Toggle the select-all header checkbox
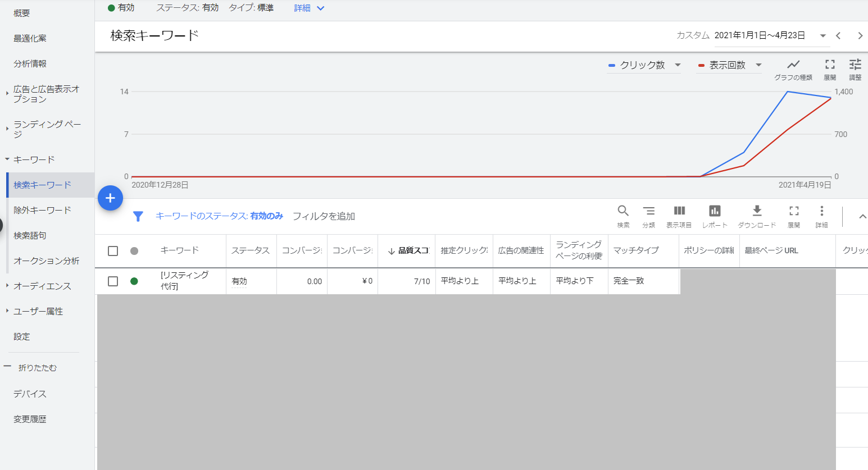The image size is (868, 470). [113, 251]
